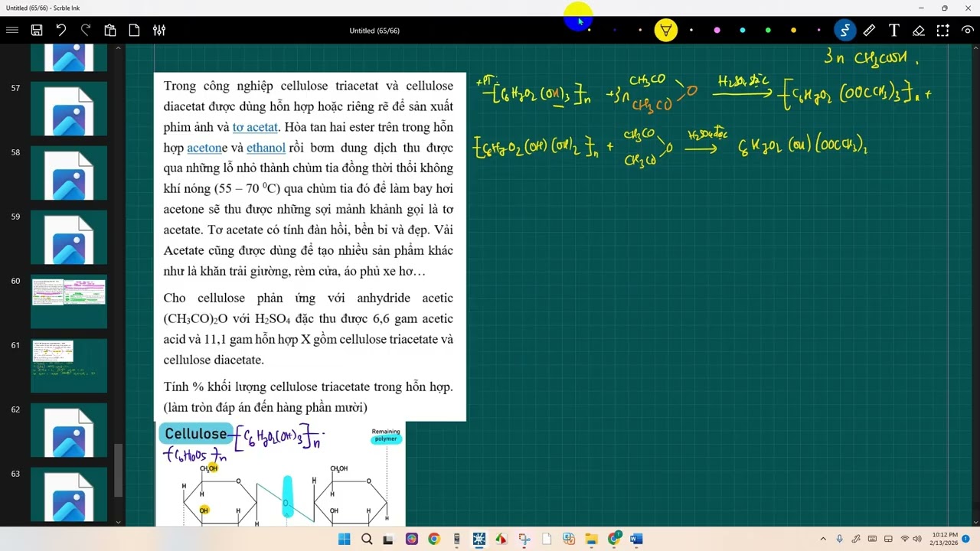Open page 58 thumbnail
The width and height of the screenshot is (980, 551).
coord(69,174)
